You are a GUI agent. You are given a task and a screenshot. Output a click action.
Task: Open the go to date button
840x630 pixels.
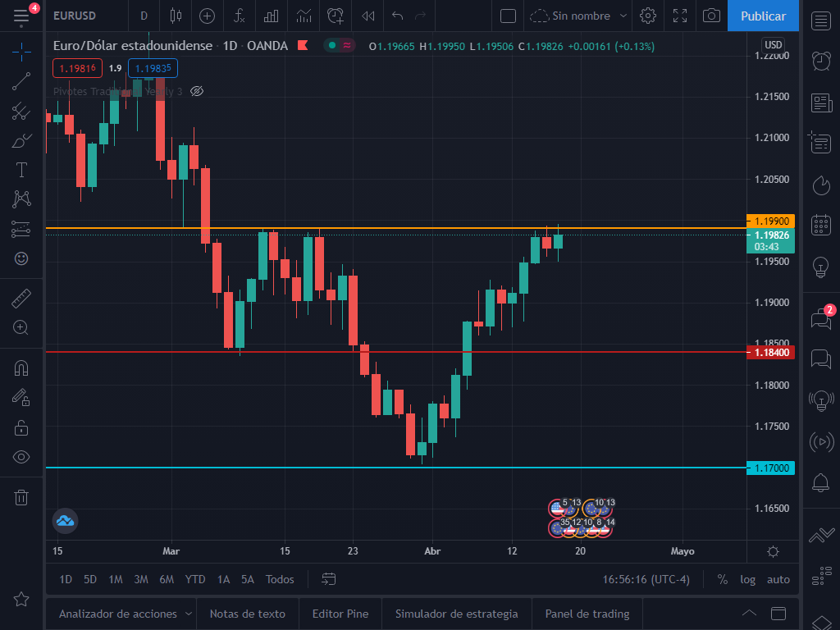pyautogui.click(x=328, y=579)
